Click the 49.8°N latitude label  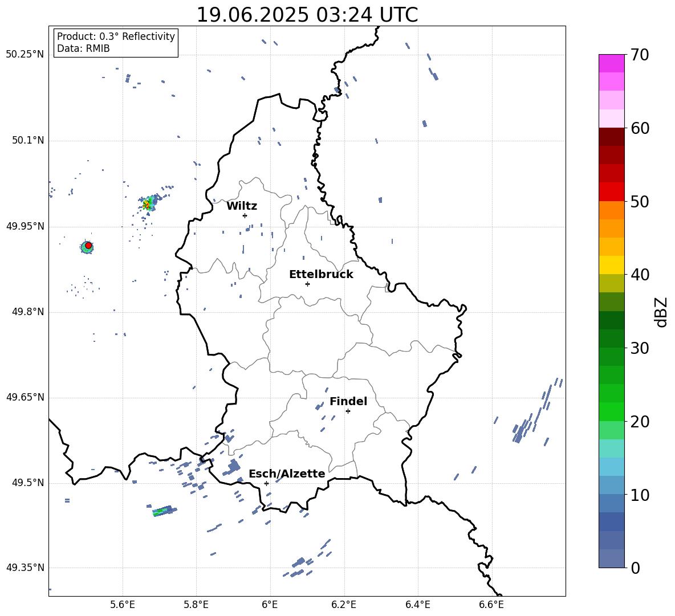click(x=28, y=312)
